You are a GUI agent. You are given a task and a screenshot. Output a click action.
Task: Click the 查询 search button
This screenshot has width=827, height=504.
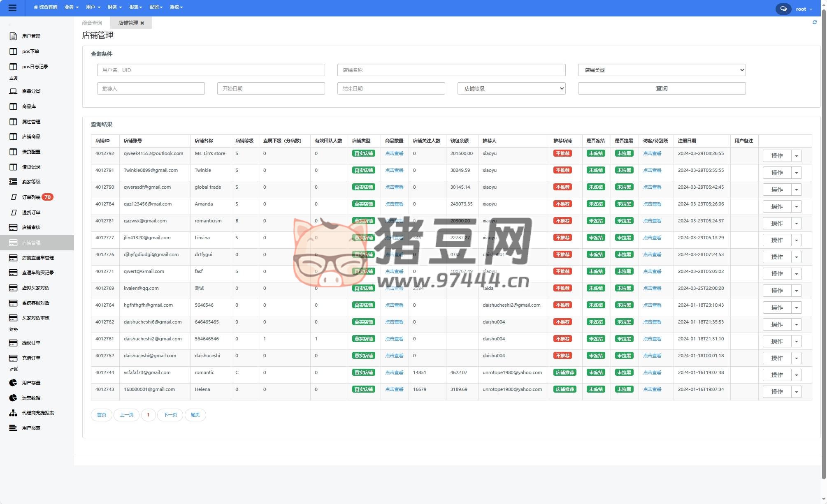coord(661,88)
